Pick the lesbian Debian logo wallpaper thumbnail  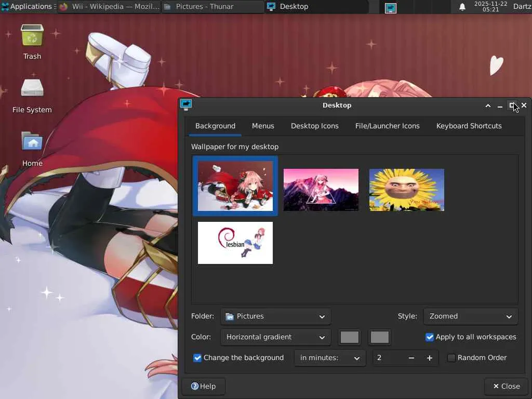pos(235,243)
